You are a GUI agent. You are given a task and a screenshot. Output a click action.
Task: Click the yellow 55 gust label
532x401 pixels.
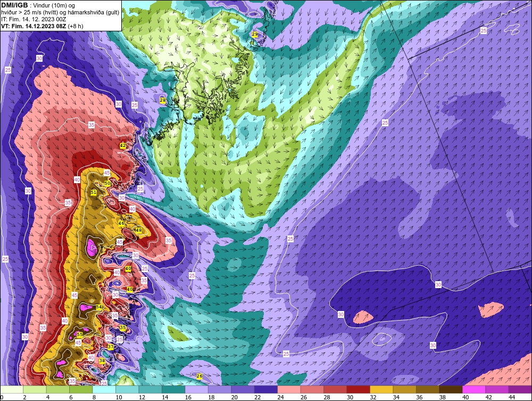coord(80,334)
